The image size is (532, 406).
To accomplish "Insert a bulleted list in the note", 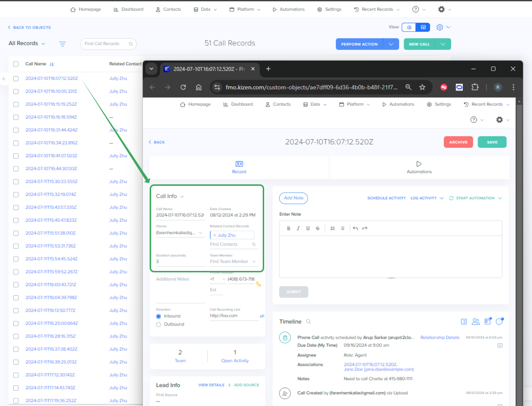I will click(342, 229).
